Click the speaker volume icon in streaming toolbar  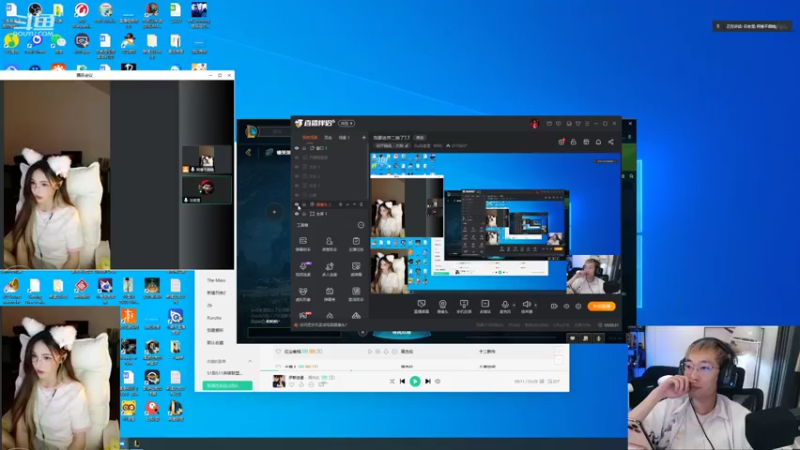(527, 304)
